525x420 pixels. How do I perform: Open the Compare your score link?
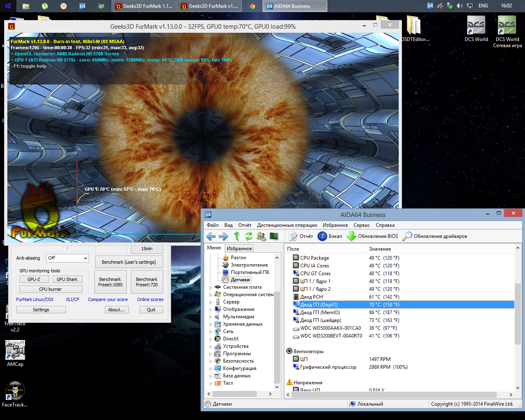(107, 299)
